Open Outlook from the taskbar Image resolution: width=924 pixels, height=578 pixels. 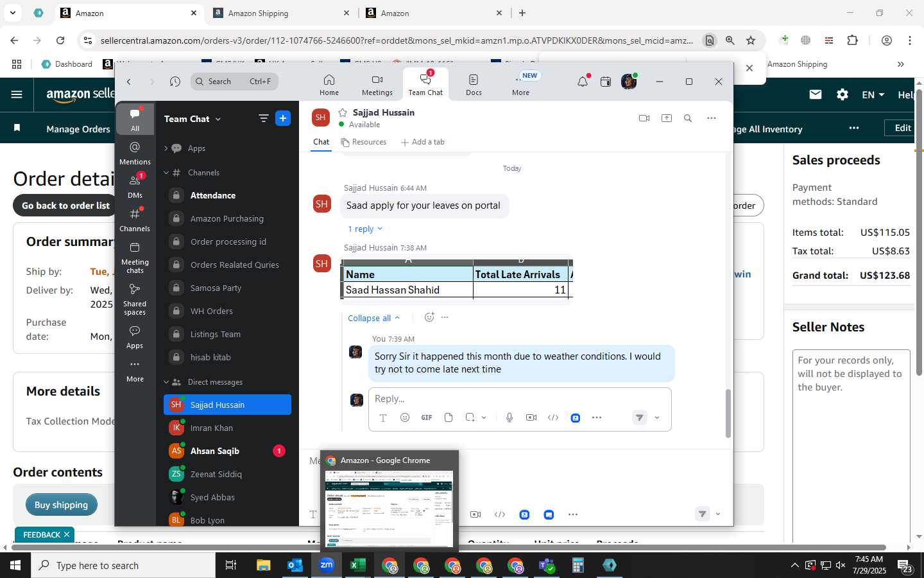[x=295, y=565]
